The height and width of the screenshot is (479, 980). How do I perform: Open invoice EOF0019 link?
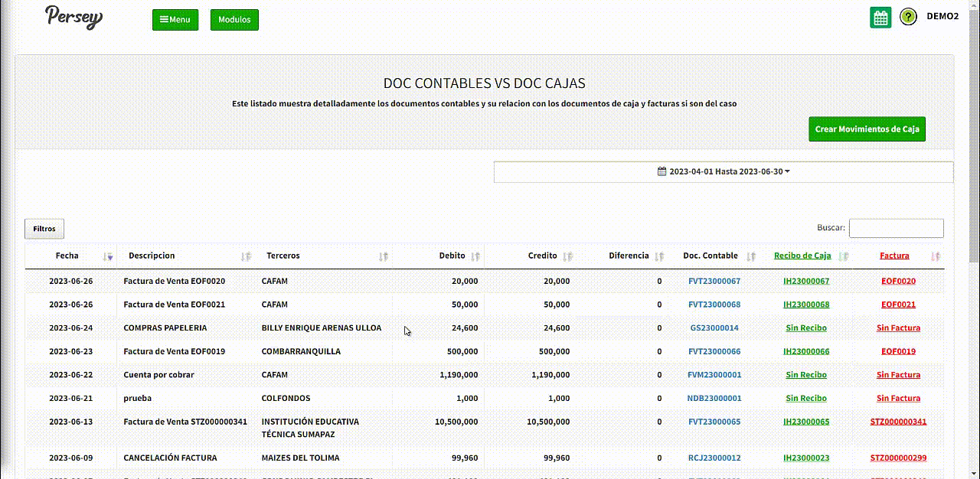tap(898, 352)
